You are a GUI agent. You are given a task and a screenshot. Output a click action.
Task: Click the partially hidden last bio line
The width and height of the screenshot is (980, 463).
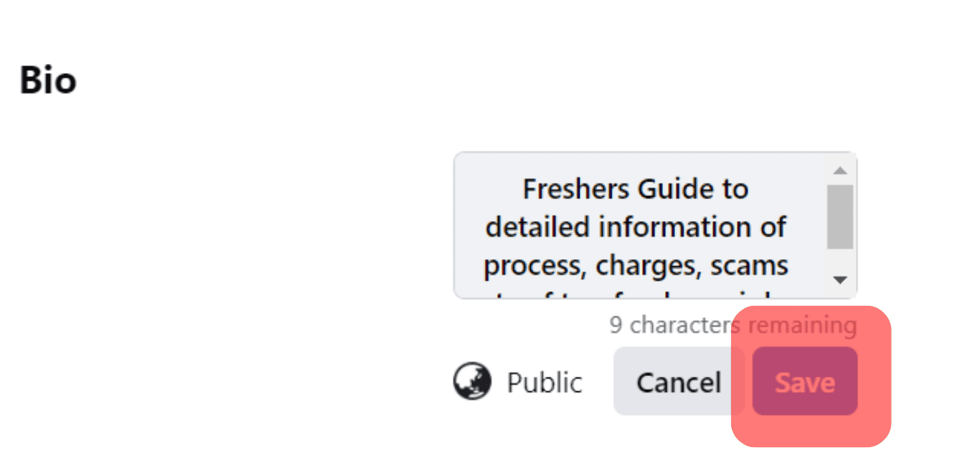coord(636,293)
